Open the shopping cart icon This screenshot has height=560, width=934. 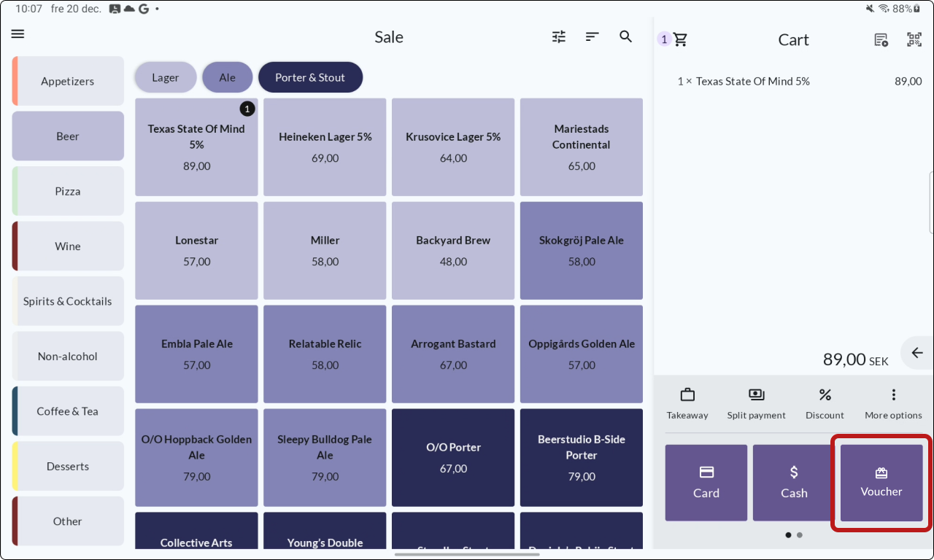[x=680, y=39]
